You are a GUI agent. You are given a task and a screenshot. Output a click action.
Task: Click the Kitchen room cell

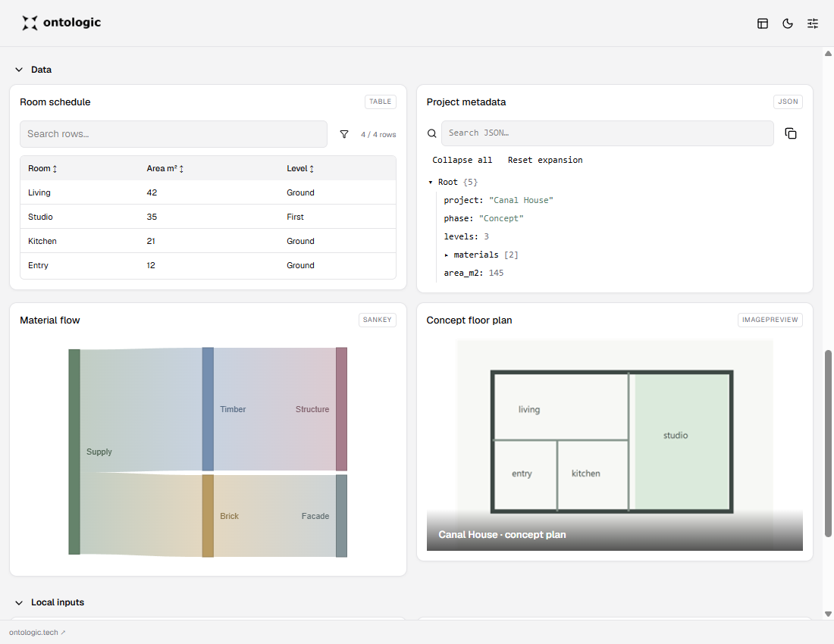42,241
